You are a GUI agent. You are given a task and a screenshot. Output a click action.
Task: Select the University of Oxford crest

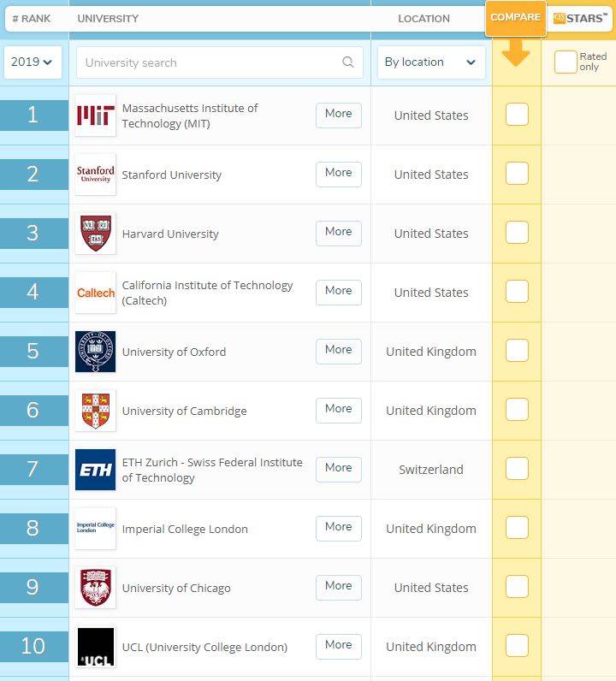(x=95, y=352)
